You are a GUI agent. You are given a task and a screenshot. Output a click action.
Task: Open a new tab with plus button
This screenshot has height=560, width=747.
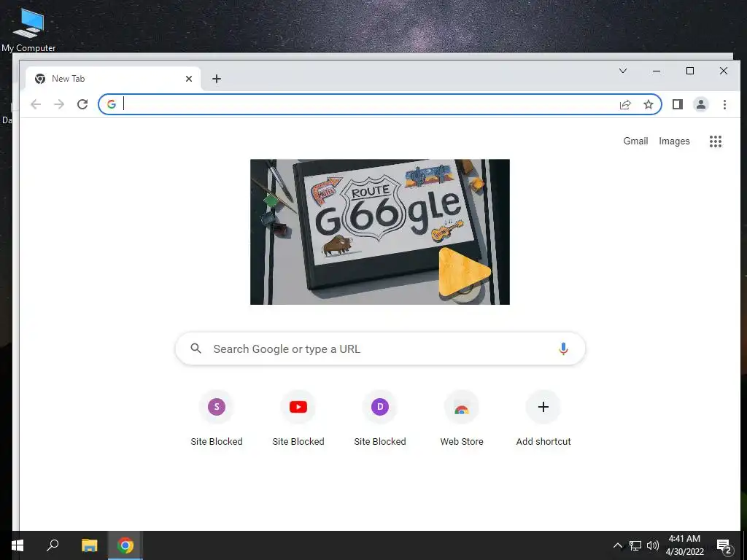pyautogui.click(x=217, y=79)
